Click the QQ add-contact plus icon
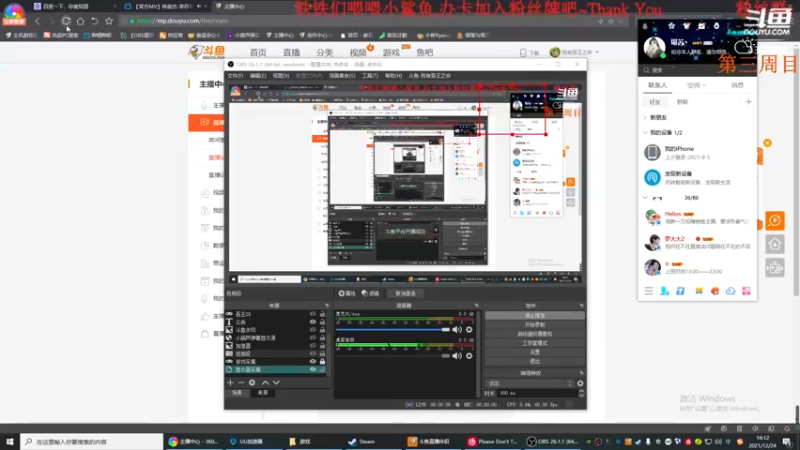 click(748, 102)
